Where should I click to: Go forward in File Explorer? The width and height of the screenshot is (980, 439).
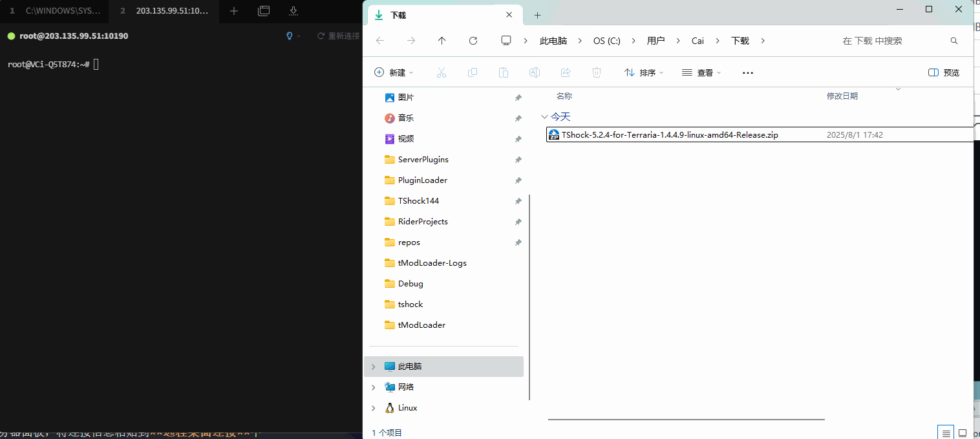point(411,41)
